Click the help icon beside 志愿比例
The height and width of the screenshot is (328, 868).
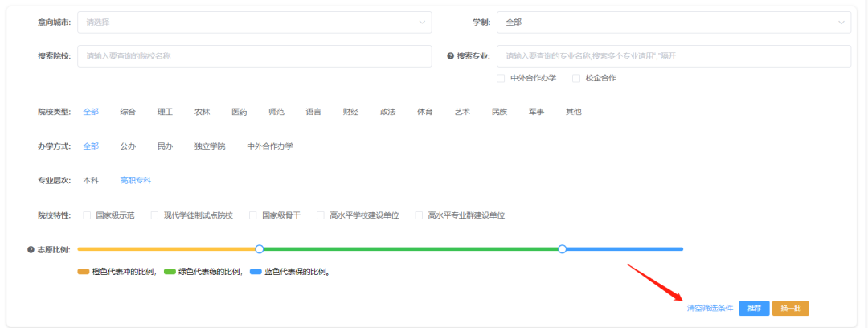click(31, 249)
